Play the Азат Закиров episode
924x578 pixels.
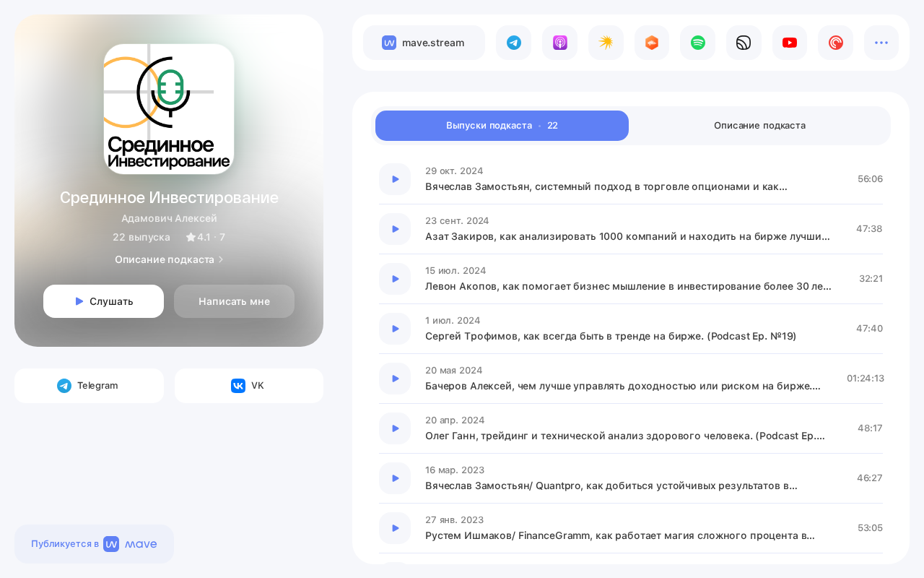(395, 229)
